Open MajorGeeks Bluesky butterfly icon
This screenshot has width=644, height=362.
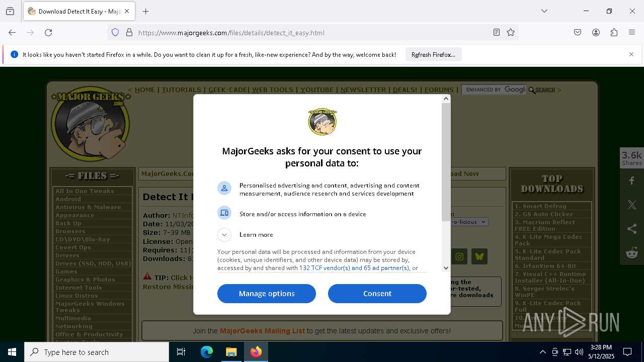[479, 256]
